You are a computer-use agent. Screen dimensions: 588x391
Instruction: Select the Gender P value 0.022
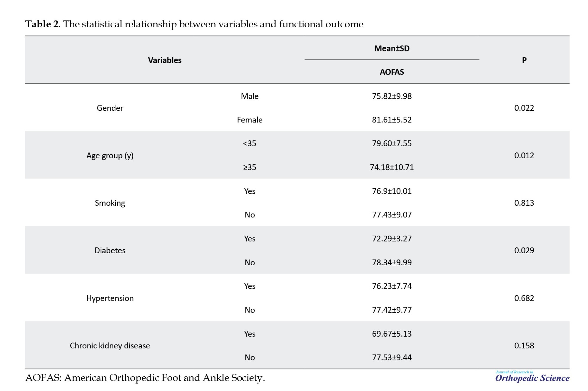tap(524, 108)
